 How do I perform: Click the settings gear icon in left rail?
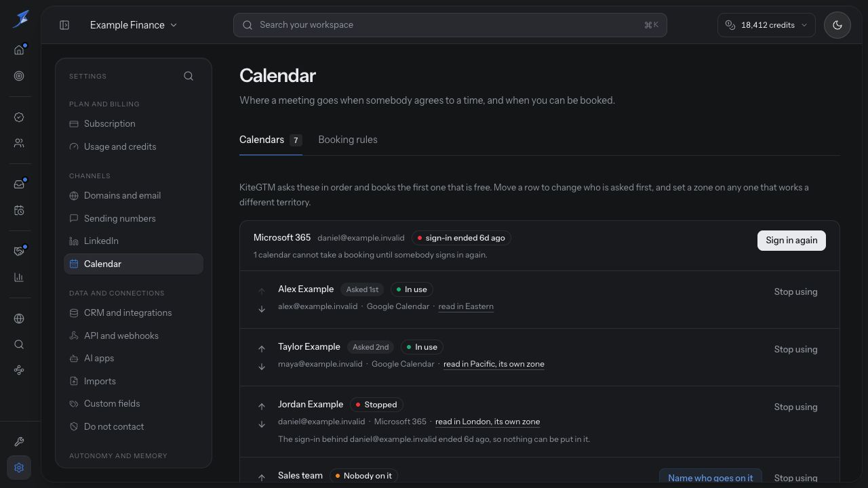click(x=19, y=468)
